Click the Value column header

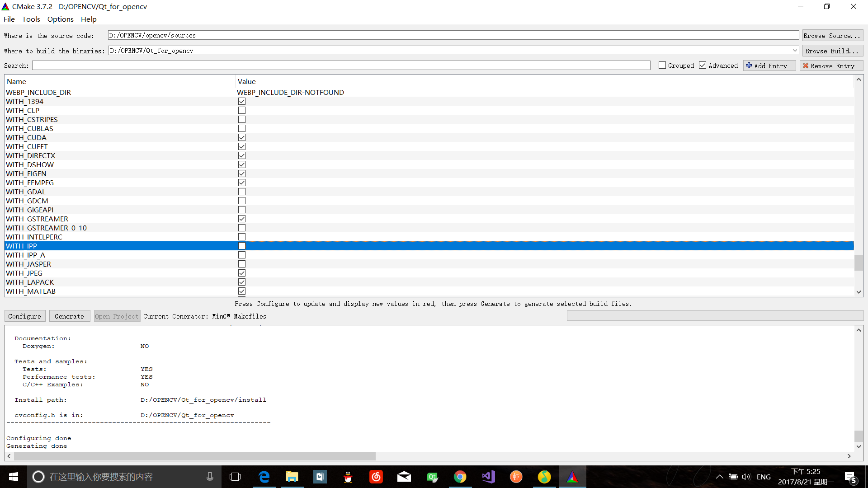point(545,81)
